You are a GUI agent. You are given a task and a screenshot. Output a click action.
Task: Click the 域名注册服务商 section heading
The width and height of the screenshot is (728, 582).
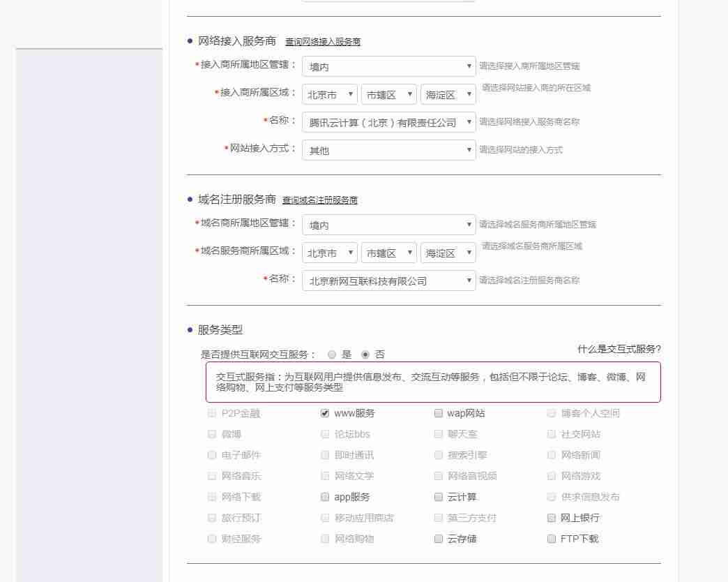pyautogui.click(x=237, y=200)
